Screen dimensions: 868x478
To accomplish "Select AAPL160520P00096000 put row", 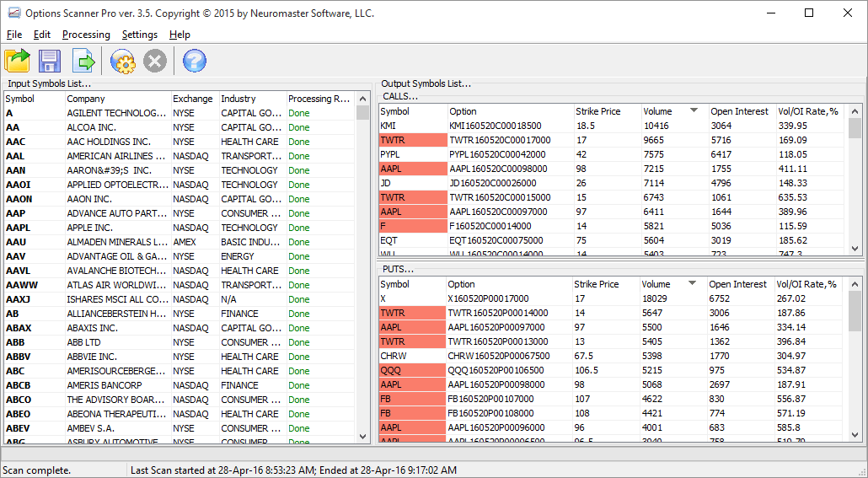I will coord(613,427).
